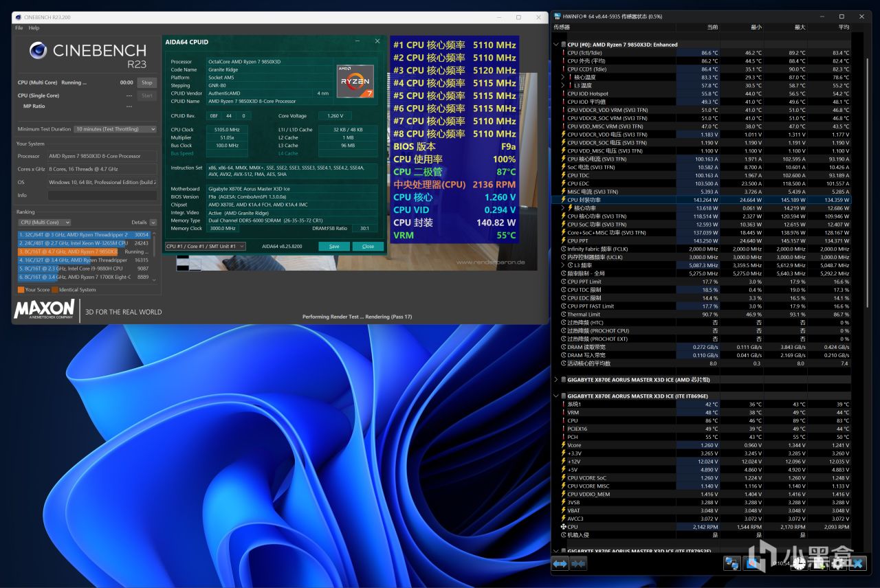This screenshot has height=588, width=880.
Task: Click the blue X close sensors icon
Action: (x=857, y=563)
